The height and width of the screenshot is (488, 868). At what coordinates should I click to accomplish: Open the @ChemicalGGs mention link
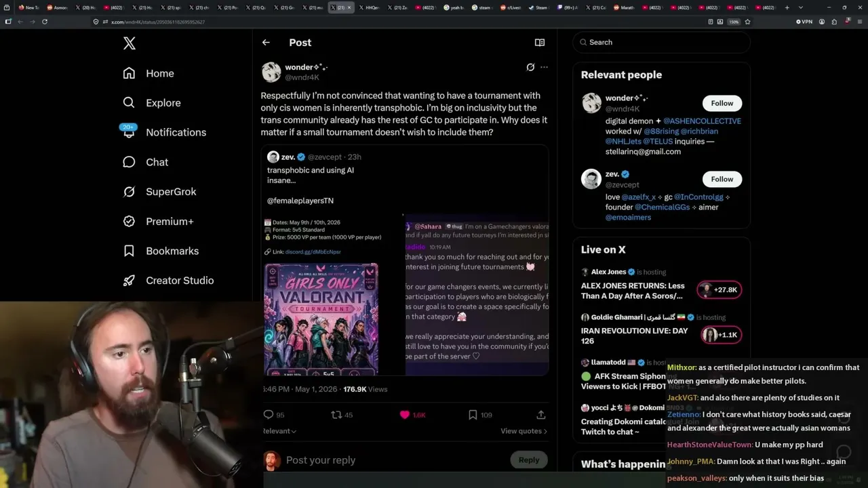(x=662, y=207)
